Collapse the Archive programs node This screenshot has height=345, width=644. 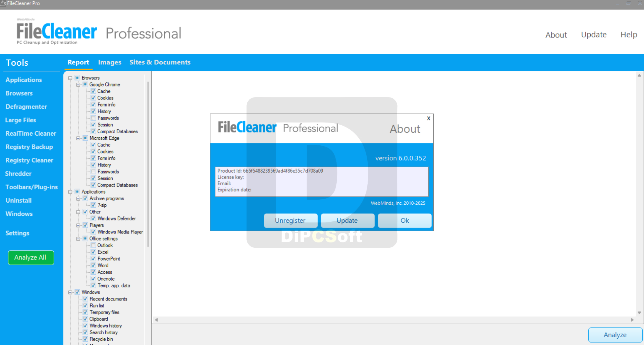coord(78,199)
